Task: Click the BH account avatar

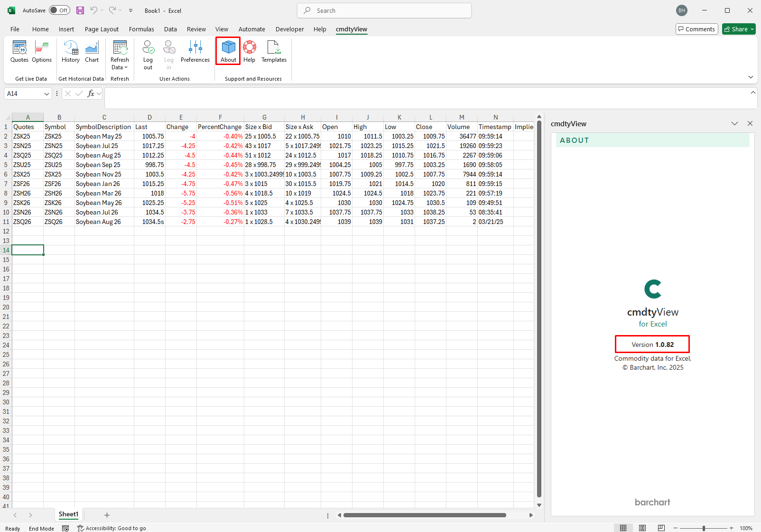Action: [682, 10]
